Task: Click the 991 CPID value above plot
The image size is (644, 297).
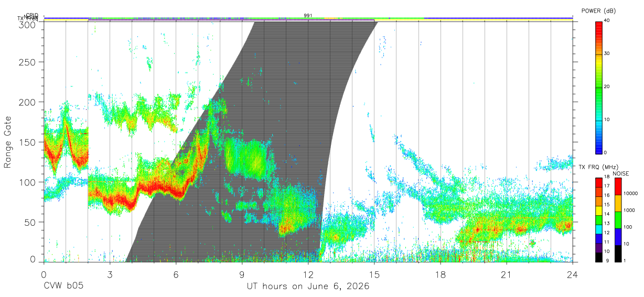Action: coord(308,15)
